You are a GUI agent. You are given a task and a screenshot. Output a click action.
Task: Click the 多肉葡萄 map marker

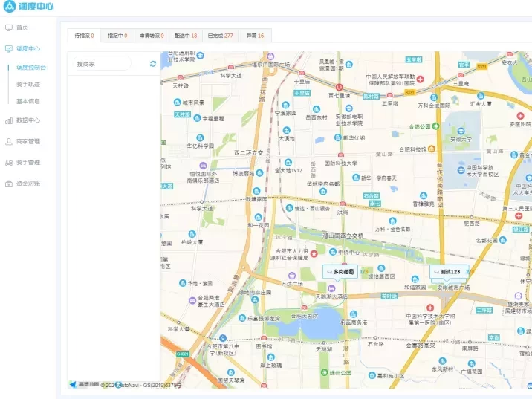(341, 272)
